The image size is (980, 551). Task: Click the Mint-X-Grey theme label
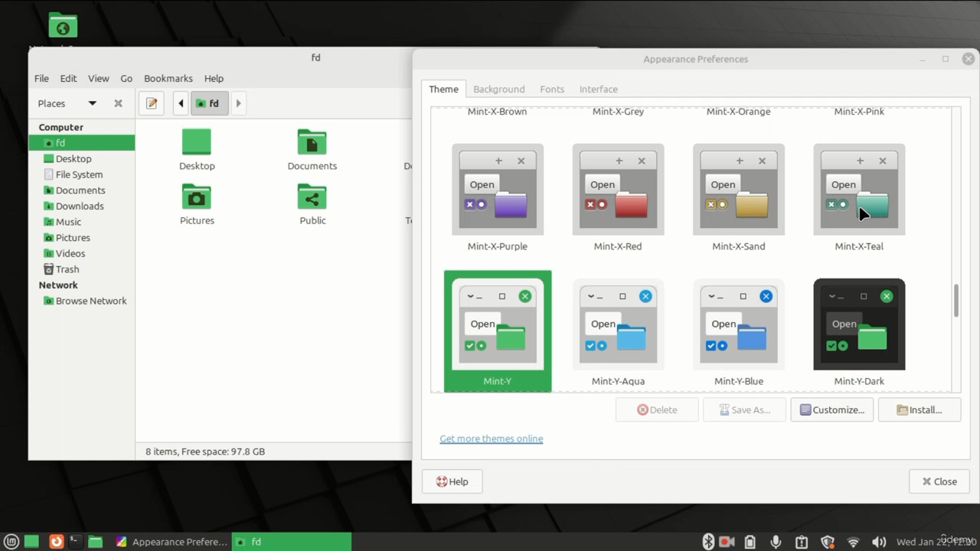click(618, 112)
